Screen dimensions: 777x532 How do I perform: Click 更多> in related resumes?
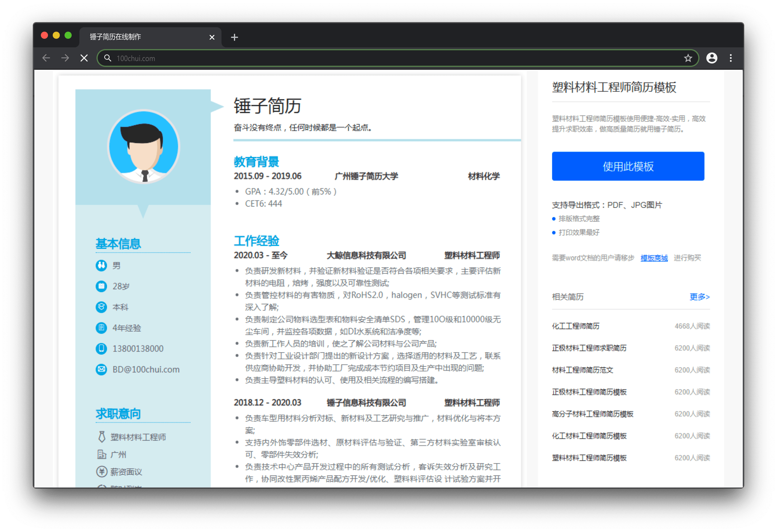[x=699, y=296]
